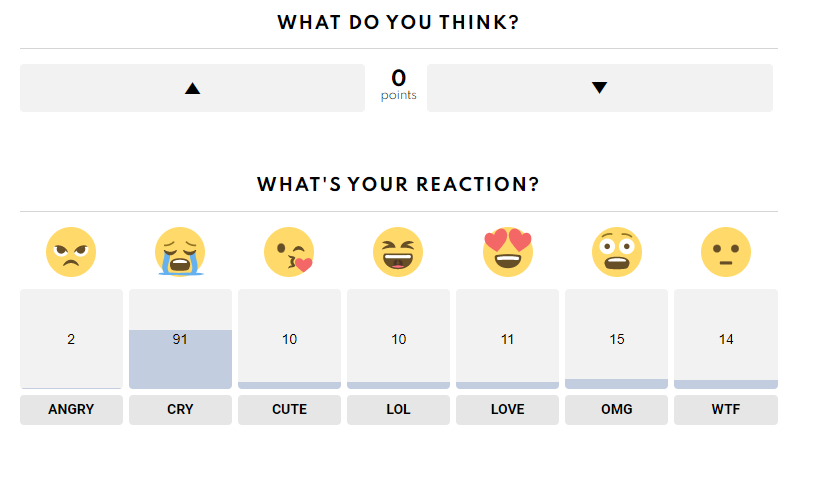Select the kissing cute emoji
This screenshot has height=478, width=833.
click(289, 251)
